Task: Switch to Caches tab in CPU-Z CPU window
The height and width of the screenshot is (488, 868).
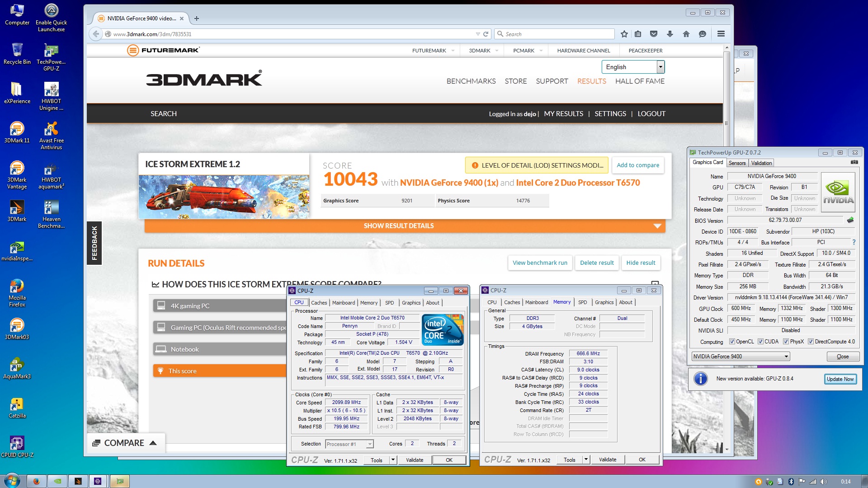Action: (319, 303)
